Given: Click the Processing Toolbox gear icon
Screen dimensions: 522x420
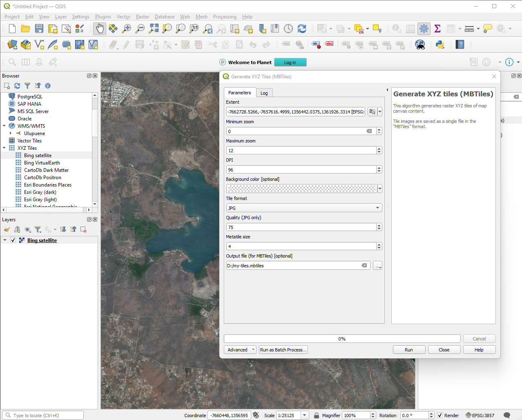Looking at the screenshot, I should (x=424, y=29).
